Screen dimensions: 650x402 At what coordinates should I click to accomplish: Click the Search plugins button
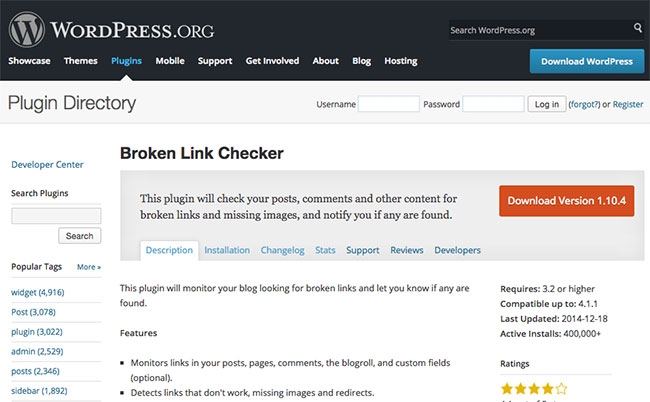pos(80,236)
